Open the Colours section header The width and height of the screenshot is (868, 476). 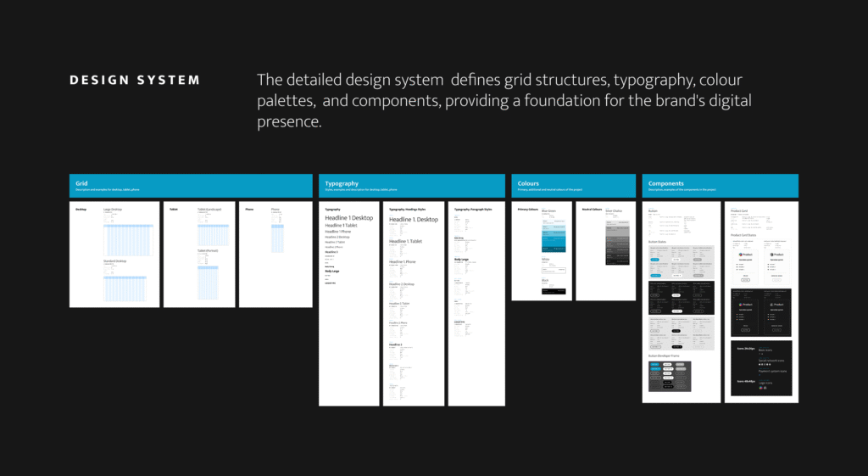[x=573, y=186]
